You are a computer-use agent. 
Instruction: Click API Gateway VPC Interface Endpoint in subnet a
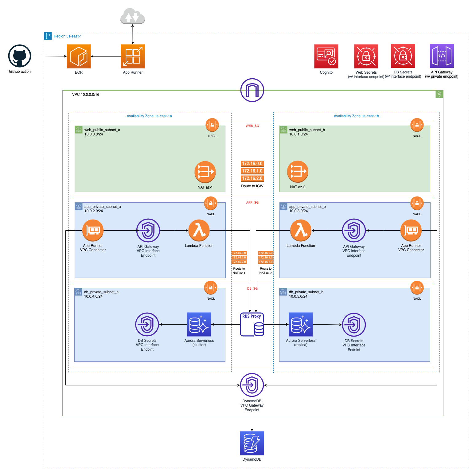pyautogui.click(x=148, y=230)
